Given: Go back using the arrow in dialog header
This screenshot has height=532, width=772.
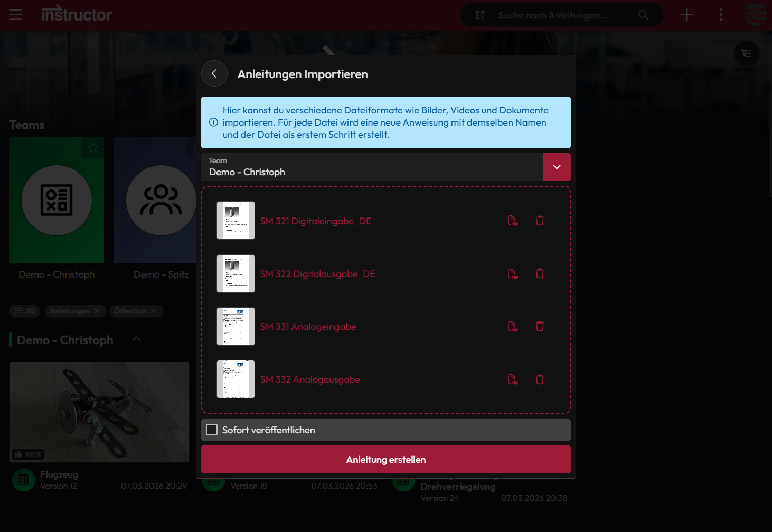Looking at the screenshot, I should point(214,74).
